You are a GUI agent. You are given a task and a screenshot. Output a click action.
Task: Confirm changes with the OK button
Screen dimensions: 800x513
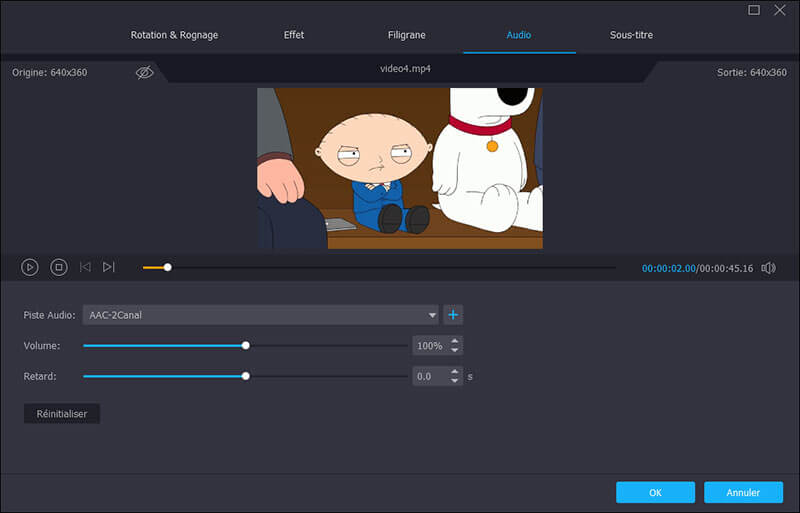655,492
